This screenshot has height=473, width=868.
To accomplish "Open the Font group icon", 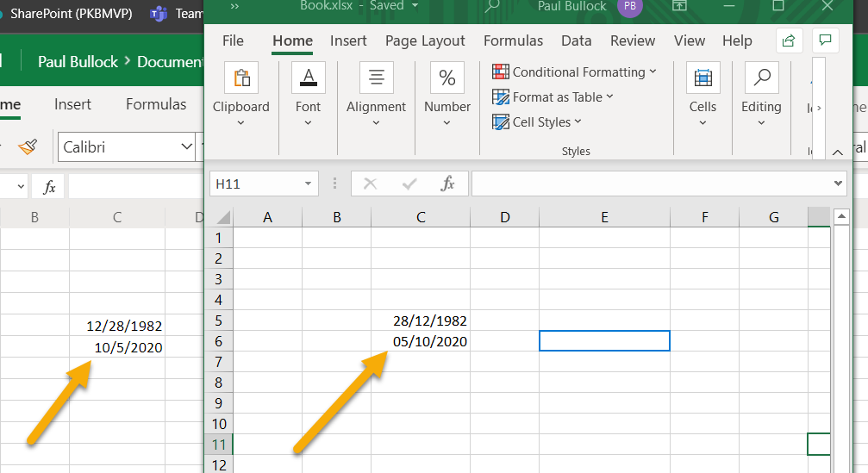I will tap(308, 78).
